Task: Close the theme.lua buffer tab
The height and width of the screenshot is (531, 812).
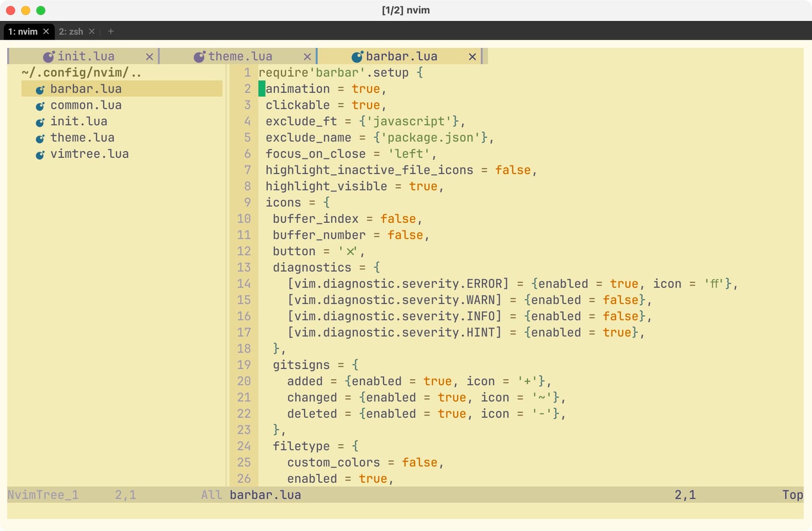Action: coord(307,56)
